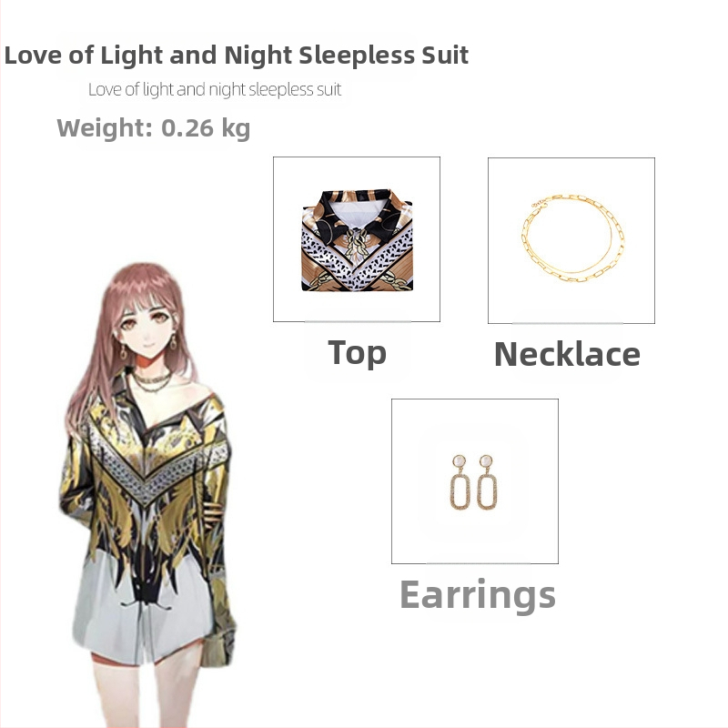Click the necklace on the character's neck

152,381
